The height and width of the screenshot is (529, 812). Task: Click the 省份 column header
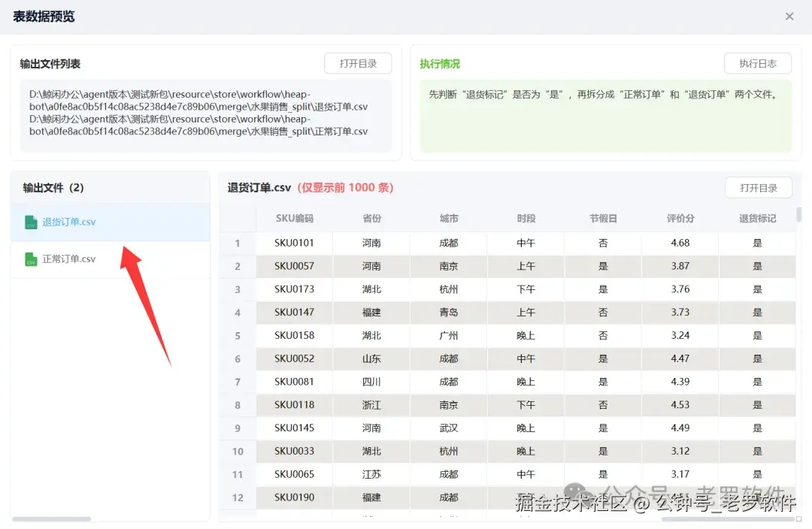coord(371,219)
